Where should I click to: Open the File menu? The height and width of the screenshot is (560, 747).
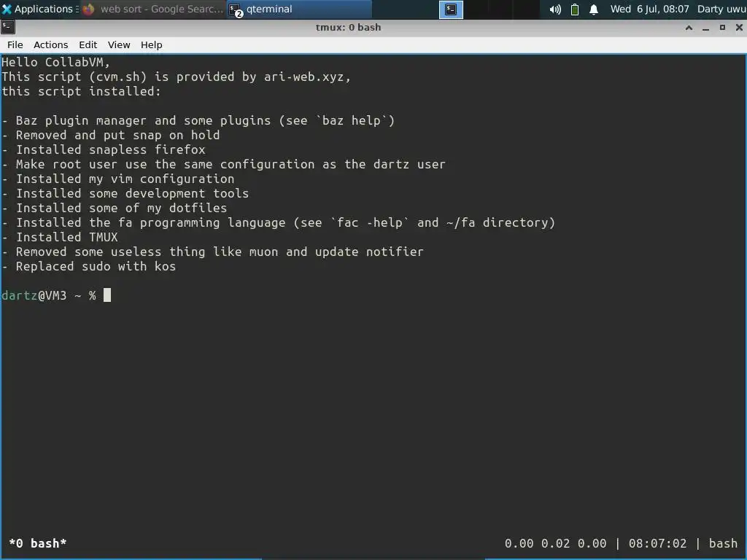click(15, 44)
